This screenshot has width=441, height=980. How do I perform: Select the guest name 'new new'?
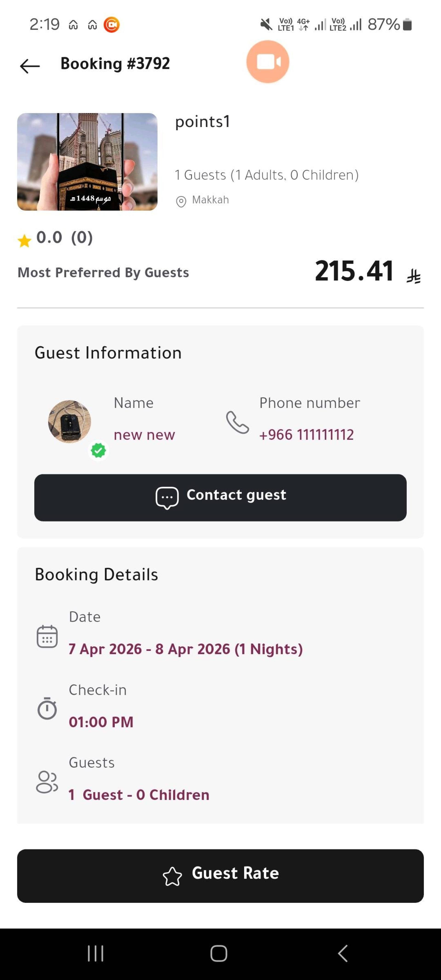tap(144, 435)
